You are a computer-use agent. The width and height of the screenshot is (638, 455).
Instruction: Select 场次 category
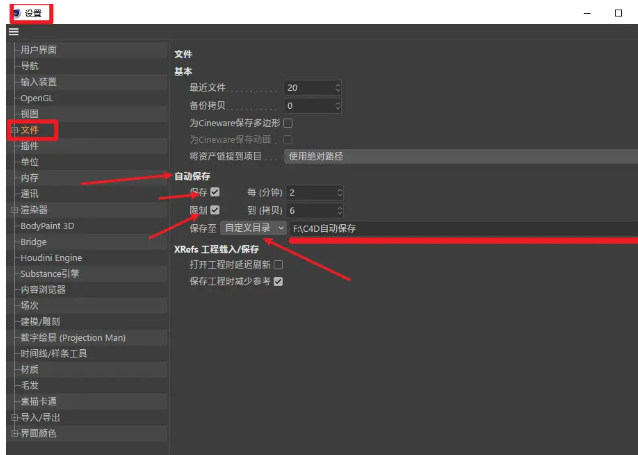(29, 306)
